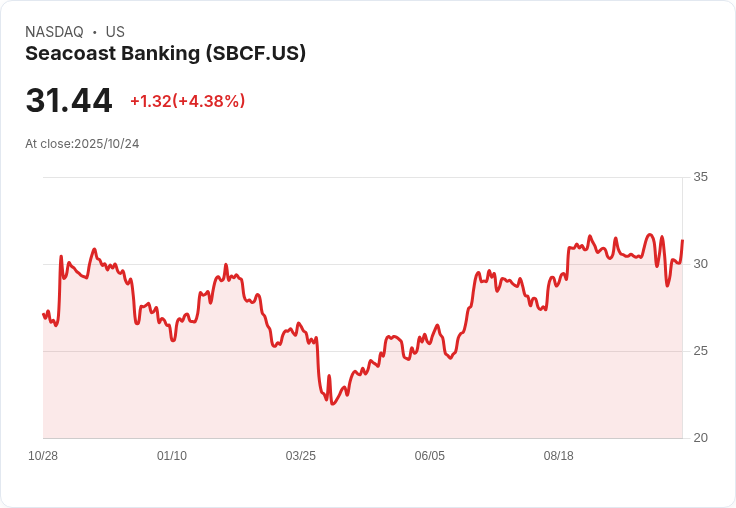Viewport: 736px width, 508px height.
Task: Click the At close:2025/10/24 timestamp
Action: coord(82,144)
